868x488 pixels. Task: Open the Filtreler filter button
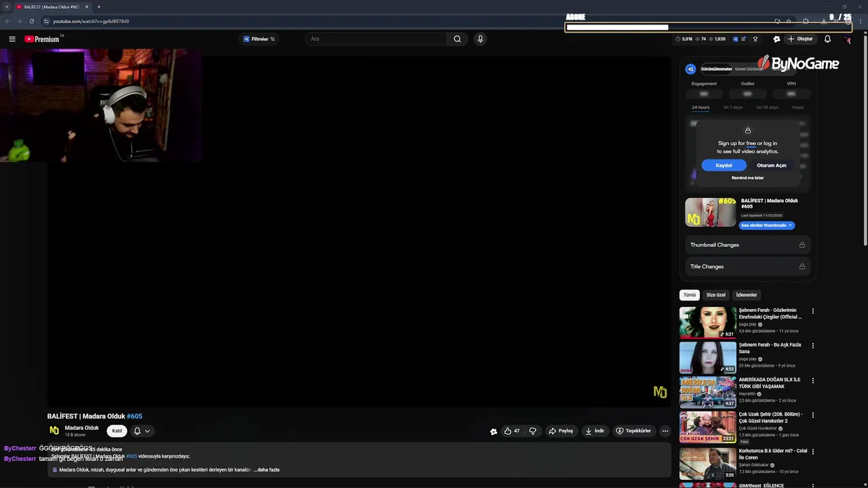[259, 39]
